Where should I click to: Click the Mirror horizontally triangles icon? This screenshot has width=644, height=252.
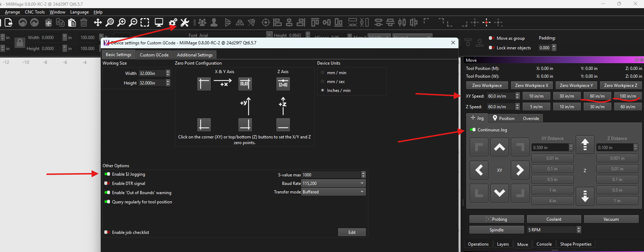[240, 23]
